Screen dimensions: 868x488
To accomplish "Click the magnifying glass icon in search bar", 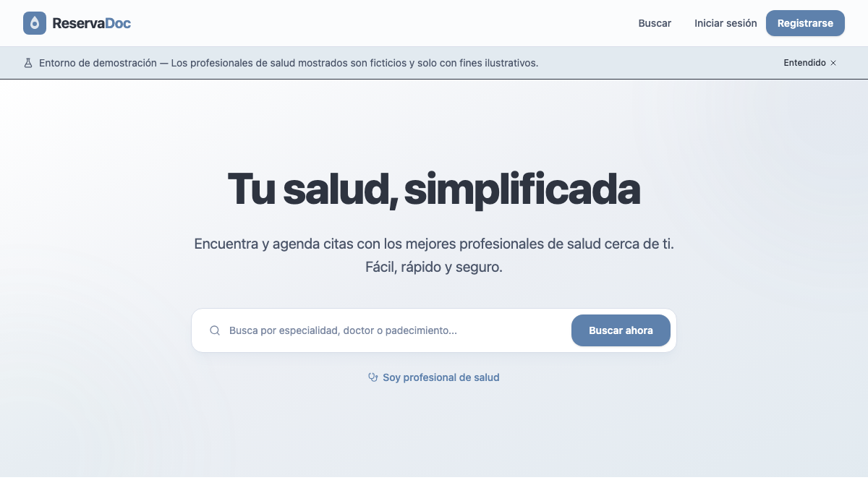I will coord(215,330).
